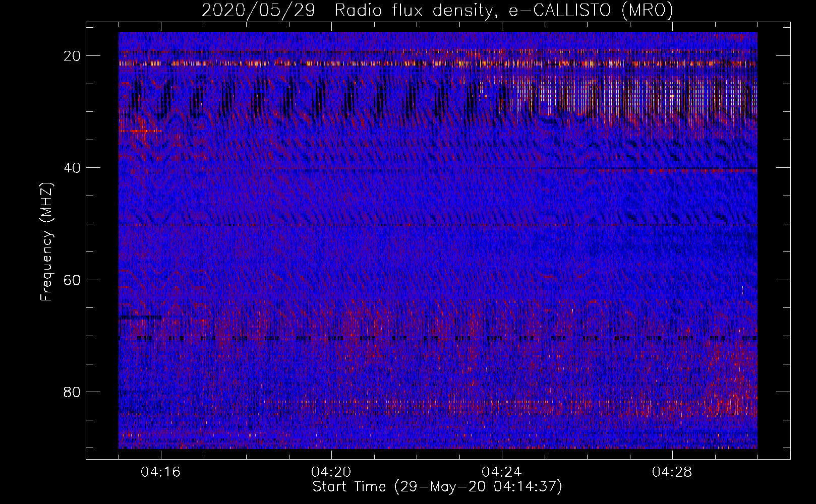816x504 pixels.
Task: Click the '04:16' time tick label
Action: click(161, 472)
